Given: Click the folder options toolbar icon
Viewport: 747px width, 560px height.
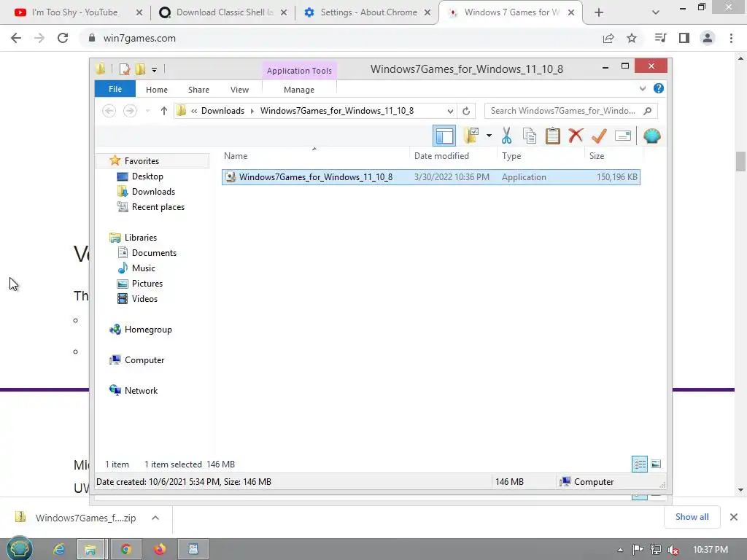Looking at the screenshot, I should (x=471, y=136).
